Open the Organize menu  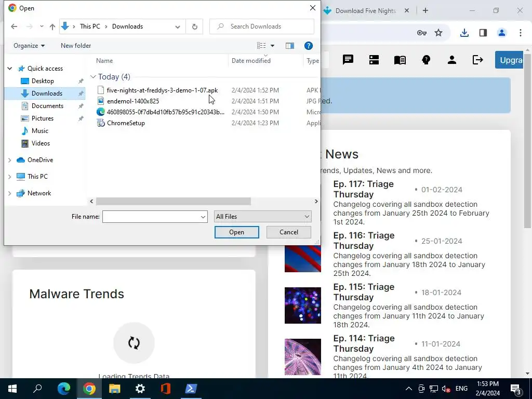29,46
